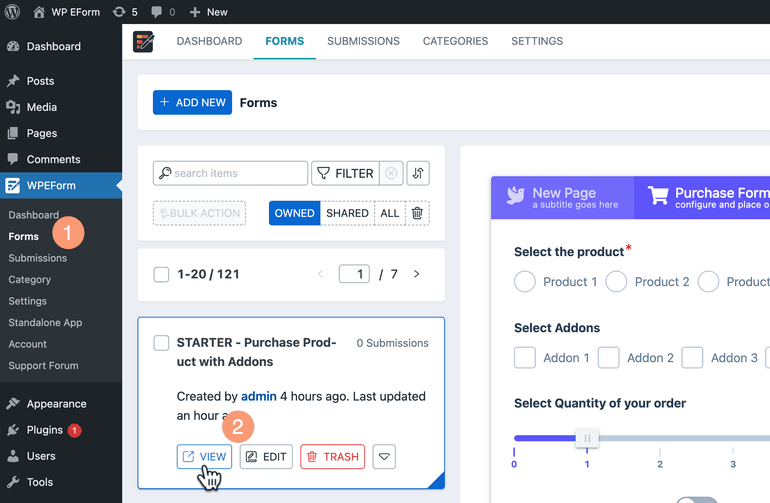Go to WP EForm site home
Image resolution: width=770 pixels, height=503 pixels.
coord(66,12)
